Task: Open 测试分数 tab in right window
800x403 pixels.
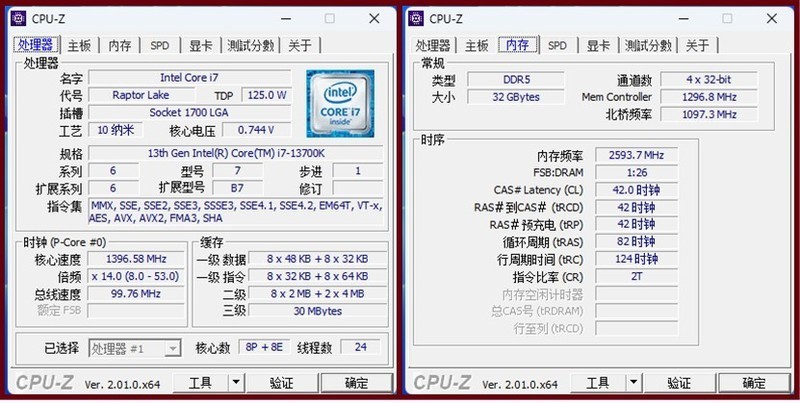Action: point(648,45)
